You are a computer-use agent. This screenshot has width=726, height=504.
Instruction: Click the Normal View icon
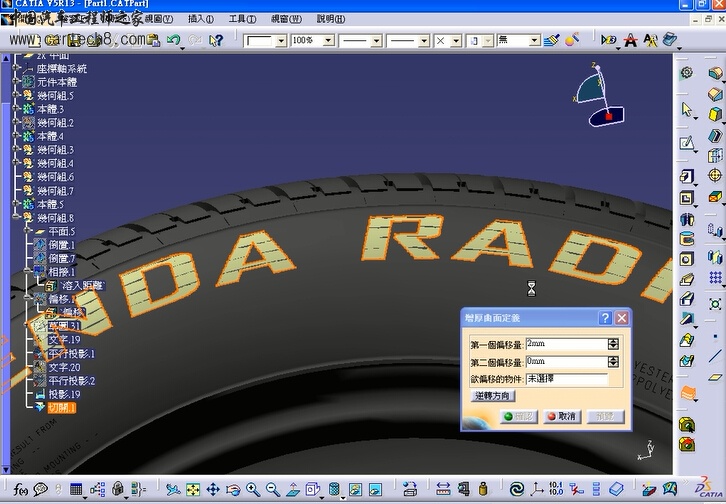pyautogui.click(x=293, y=489)
